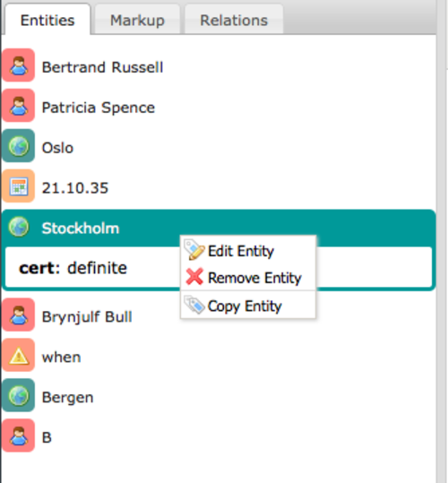
Task: Click the person icon beside Bertrand Russell
Action: [19, 65]
